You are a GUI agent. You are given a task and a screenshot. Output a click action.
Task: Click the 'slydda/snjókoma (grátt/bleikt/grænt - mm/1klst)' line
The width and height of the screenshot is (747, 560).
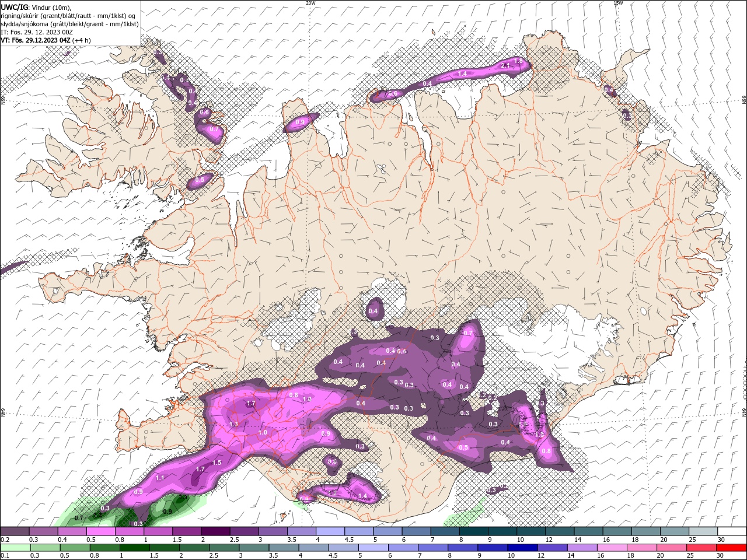click(x=69, y=24)
